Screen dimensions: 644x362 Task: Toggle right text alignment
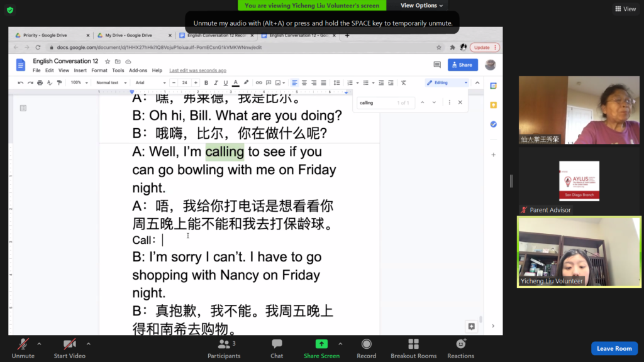coord(314,83)
